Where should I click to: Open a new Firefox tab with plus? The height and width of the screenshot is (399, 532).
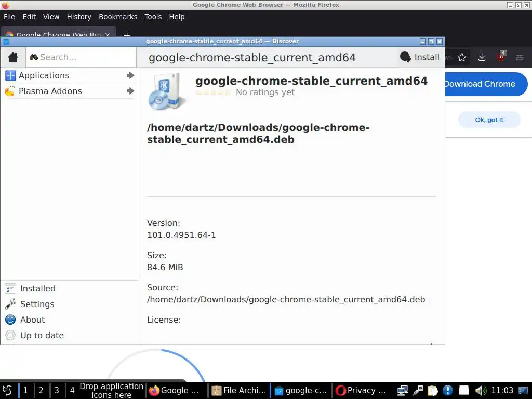(127, 34)
